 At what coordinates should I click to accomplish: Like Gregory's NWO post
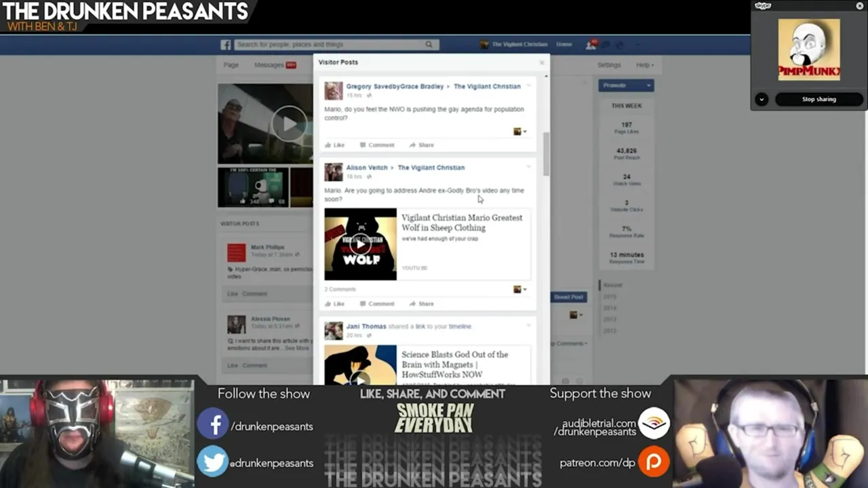tap(334, 145)
